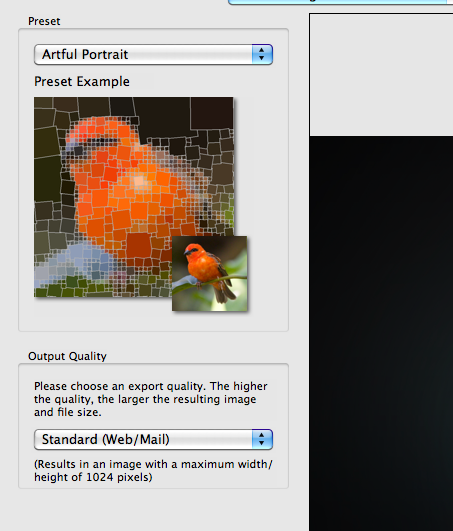The height and width of the screenshot is (531, 453).
Task: Click the orange bird's head in the thumbnail
Action: (x=193, y=250)
